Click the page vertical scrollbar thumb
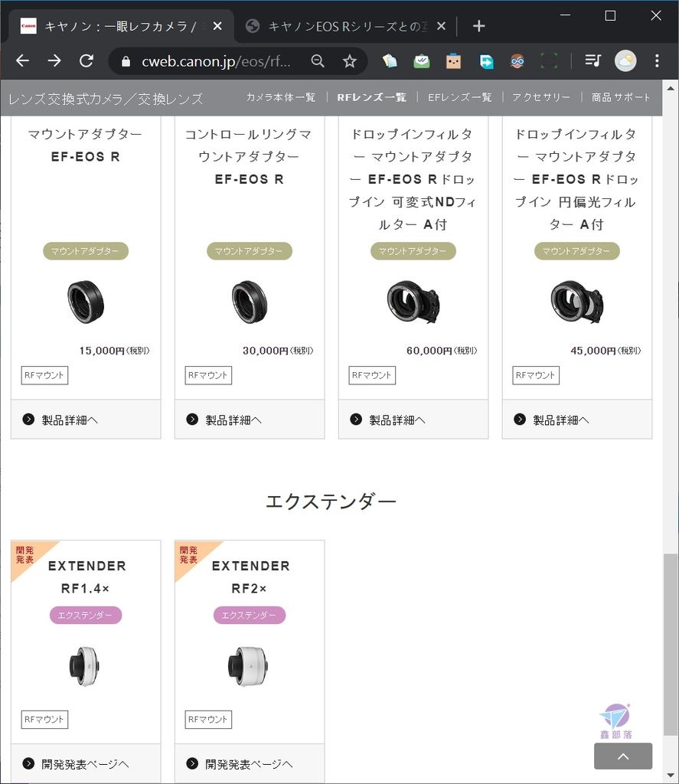The height and width of the screenshot is (784, 679). pyautogui.click(x=671, y=645)
